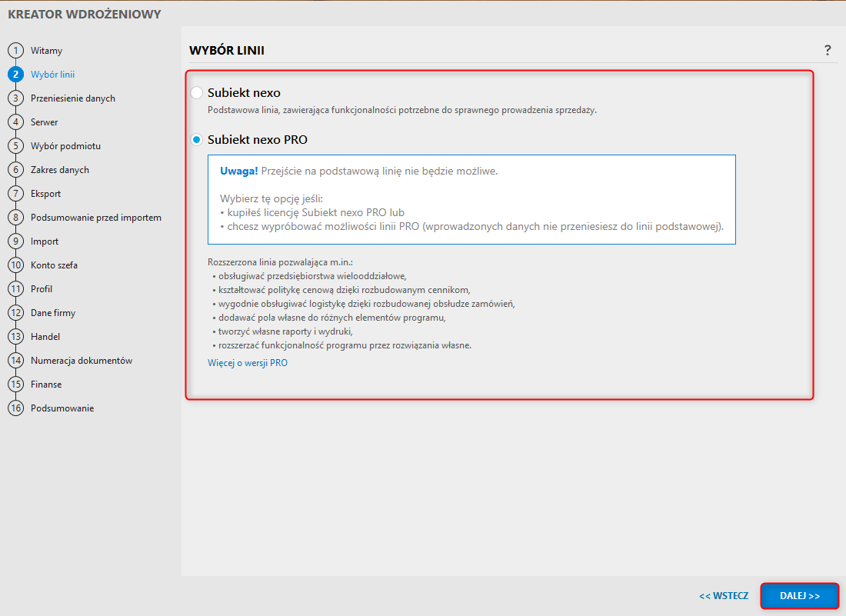The width and height of the screenshot is (846, 616).
Task: Click the 'Rozszerzona linia pozwalająca m.in.:' text
Action: click(x=280, y=262)
